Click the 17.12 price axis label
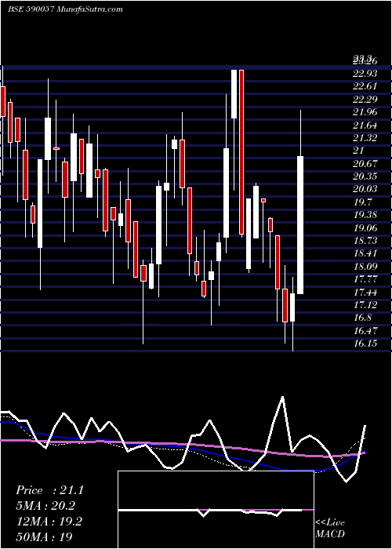Screen dimensions: 392x549 [365, 305]
